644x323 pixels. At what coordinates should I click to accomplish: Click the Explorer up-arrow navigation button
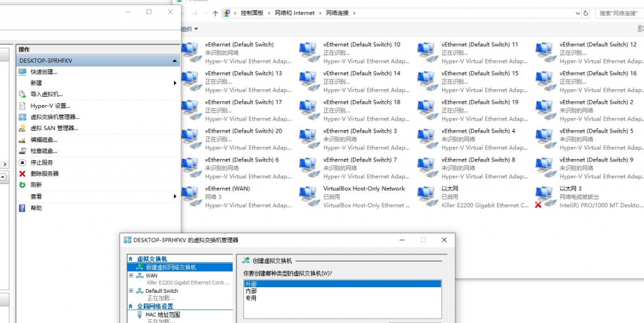coord(215,13)
